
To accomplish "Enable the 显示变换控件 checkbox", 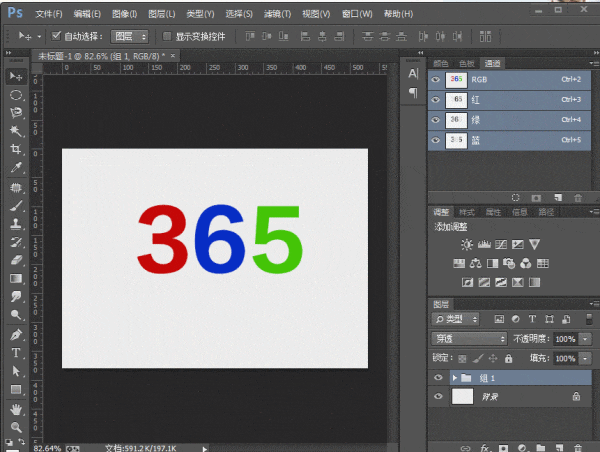I will [167, 36].
